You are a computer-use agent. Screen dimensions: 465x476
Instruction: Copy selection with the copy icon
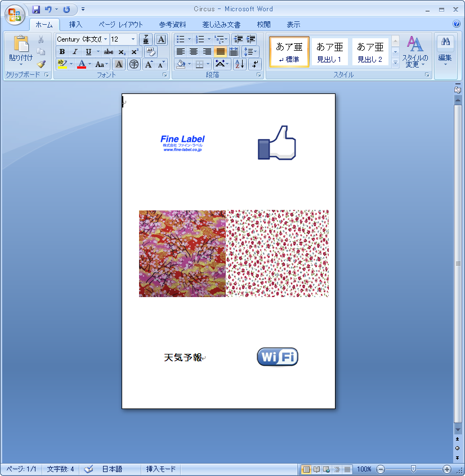coord(41,52)
